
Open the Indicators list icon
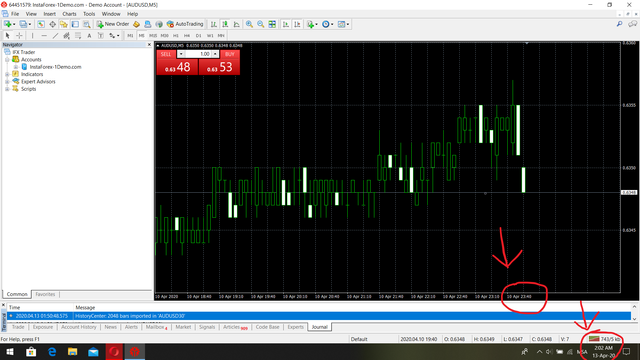coord(311,24)
